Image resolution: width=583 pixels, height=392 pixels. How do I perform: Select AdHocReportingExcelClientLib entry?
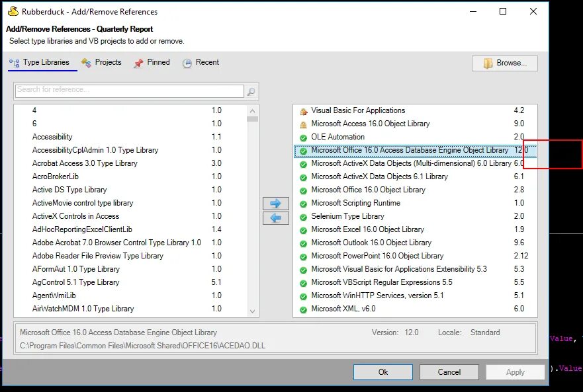pyautogui.click(x=130, y=229)
